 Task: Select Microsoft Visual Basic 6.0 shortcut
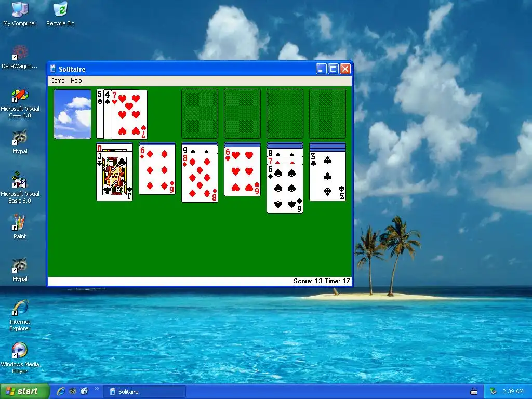pos(20,188)
